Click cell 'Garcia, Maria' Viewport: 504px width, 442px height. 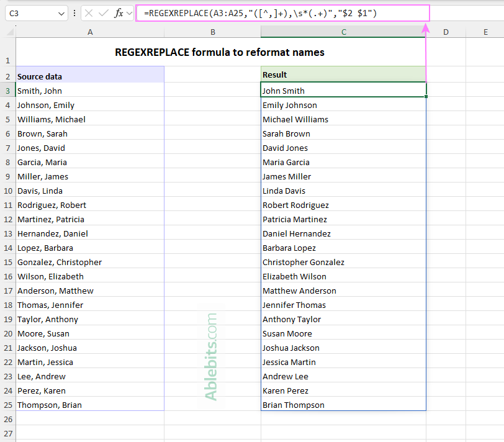[x=90, y=161]
